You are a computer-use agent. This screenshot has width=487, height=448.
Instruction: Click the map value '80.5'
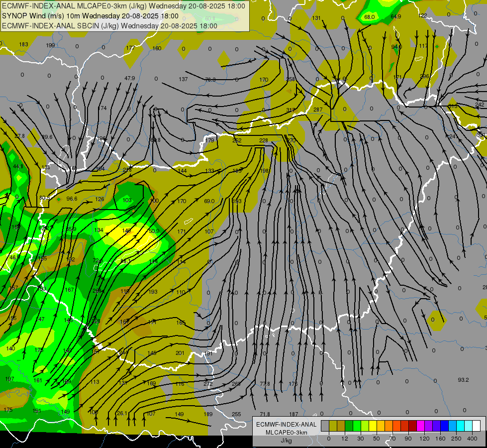point(44,198)
